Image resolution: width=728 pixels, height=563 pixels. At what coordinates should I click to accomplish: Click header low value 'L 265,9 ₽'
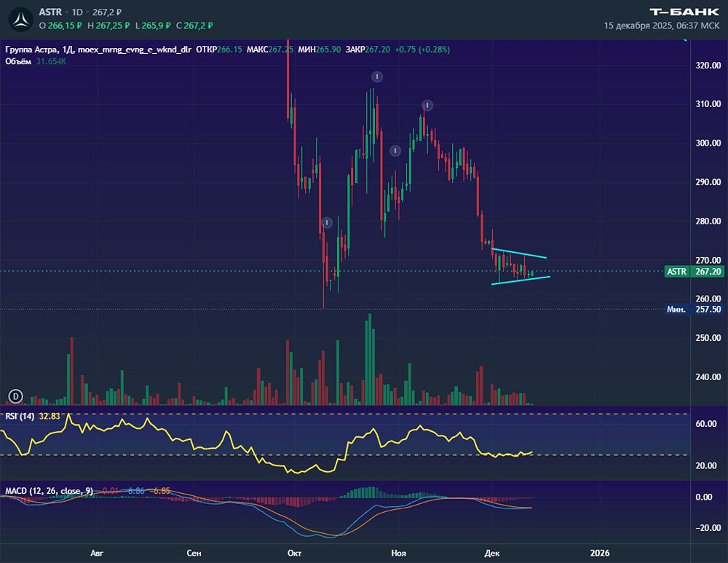pyautogui.click(x=153, y=25)
